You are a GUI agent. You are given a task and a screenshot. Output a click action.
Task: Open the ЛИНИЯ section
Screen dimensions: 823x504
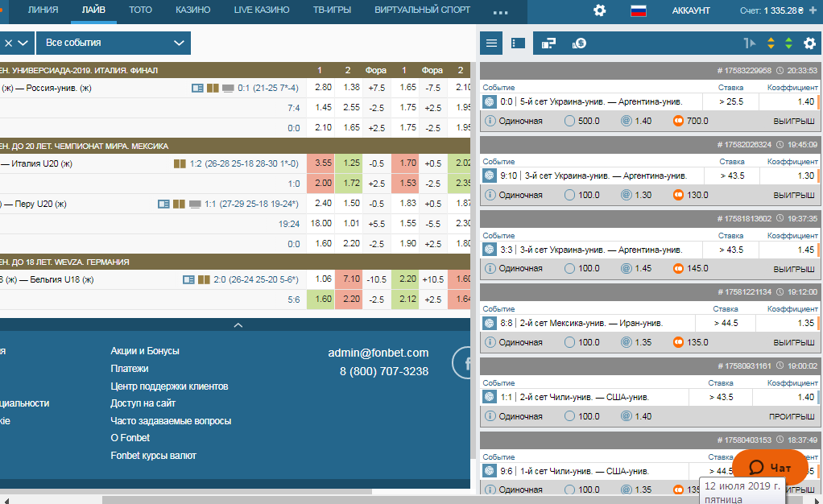[43, 10]
